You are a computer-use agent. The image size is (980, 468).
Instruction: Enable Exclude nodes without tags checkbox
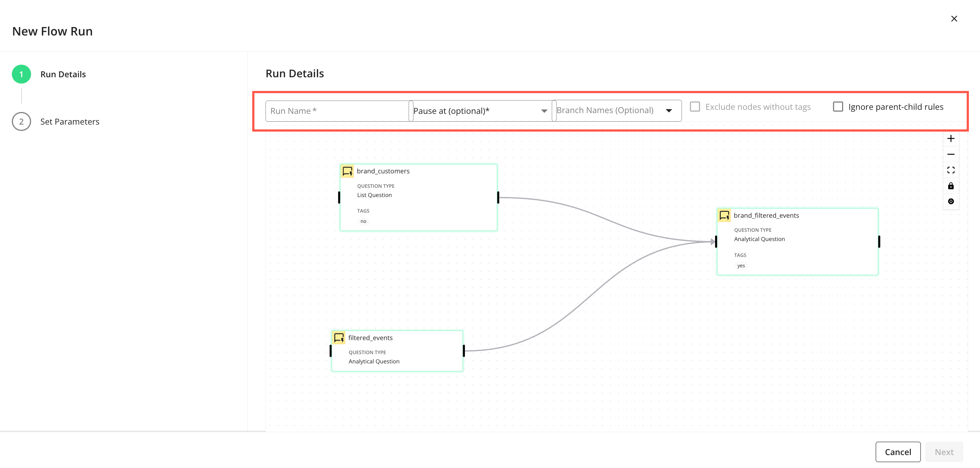point(695,107)
